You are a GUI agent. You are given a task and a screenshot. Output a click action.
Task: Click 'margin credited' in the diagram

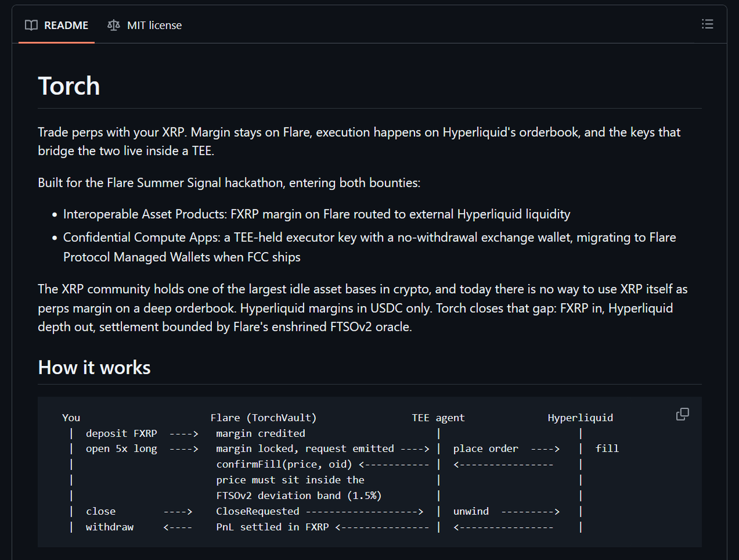tap(260, 433)
